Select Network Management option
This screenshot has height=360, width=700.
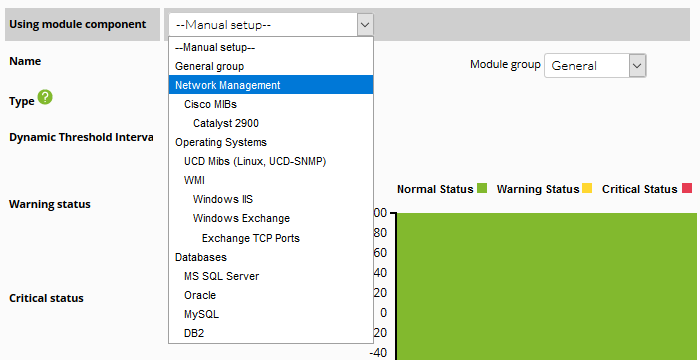coord(271,85)
